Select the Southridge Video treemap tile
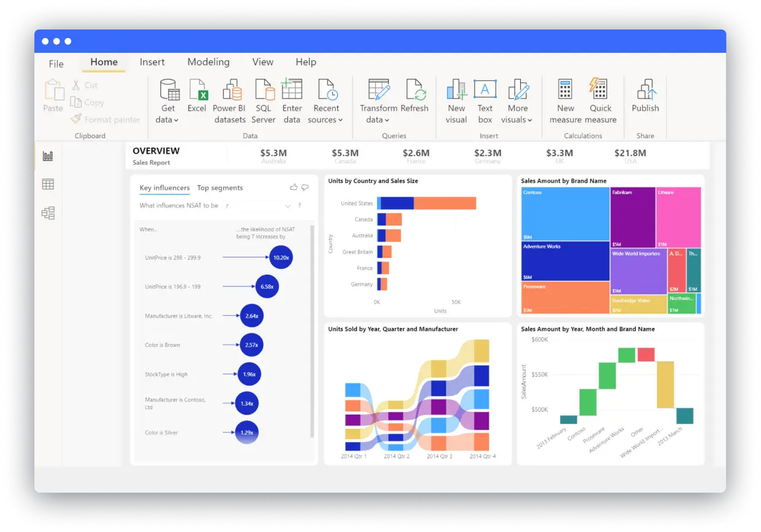The width and height of the screenshot is (761, 532). [x=639, y=305]
